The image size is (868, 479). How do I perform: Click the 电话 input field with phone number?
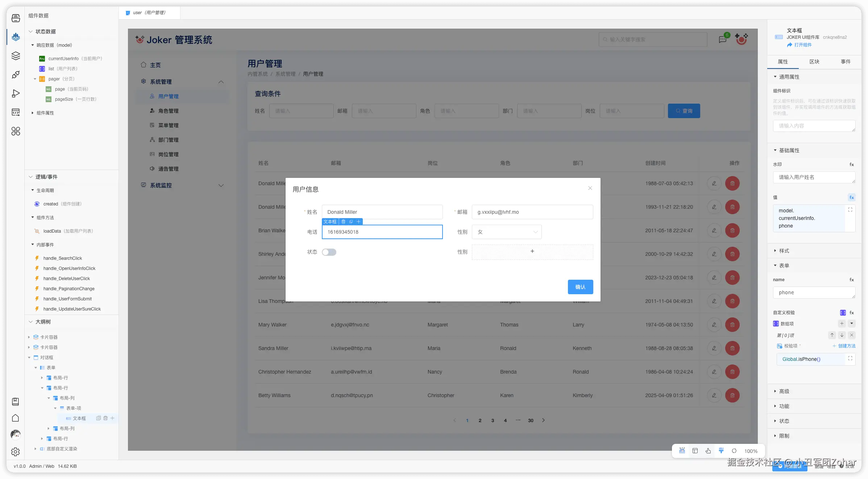382,232
